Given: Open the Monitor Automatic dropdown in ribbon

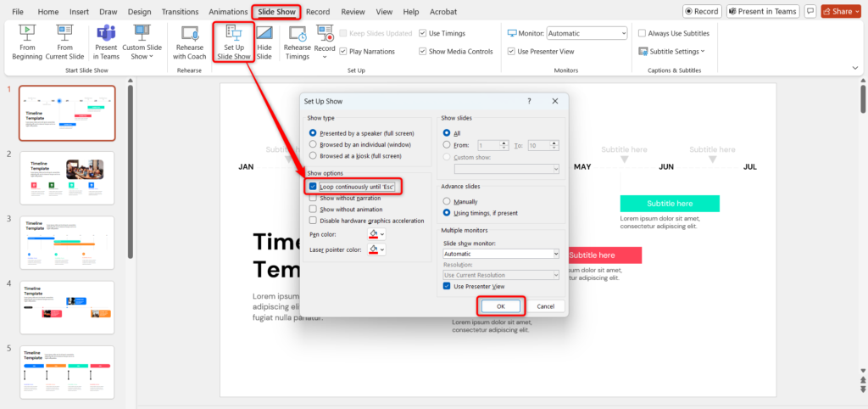Looking at the screenshot, I should coord(587,33).
